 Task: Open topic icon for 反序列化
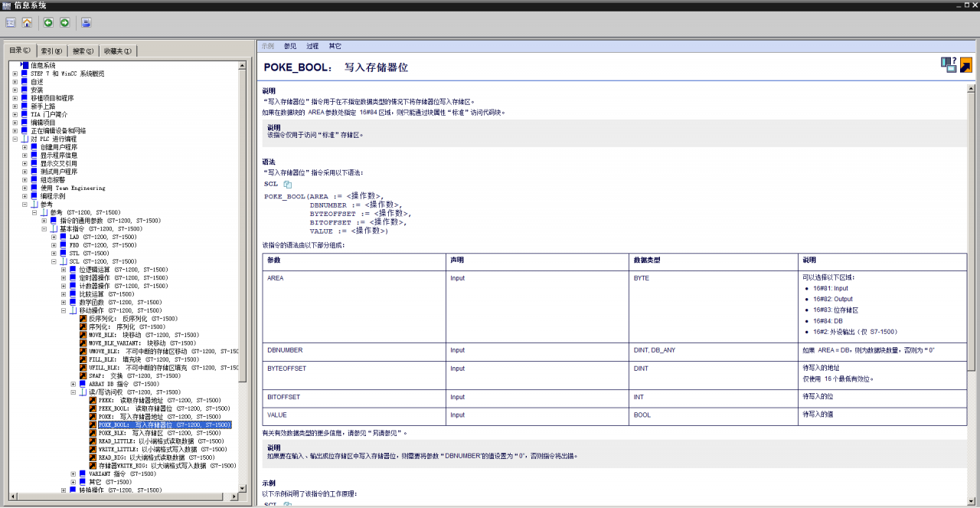coord(83,319)
